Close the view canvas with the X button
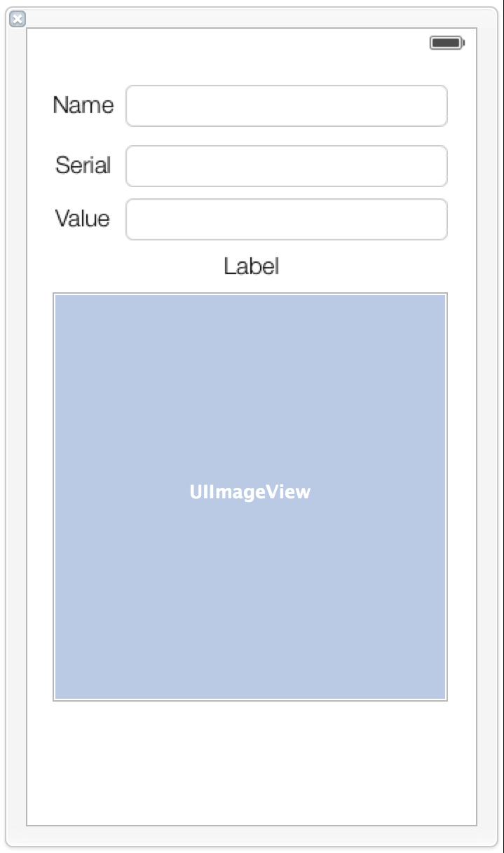 18,19
